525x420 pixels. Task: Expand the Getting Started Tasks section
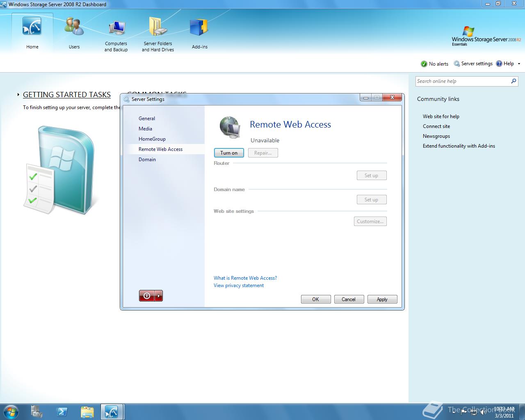click(18, 94)
